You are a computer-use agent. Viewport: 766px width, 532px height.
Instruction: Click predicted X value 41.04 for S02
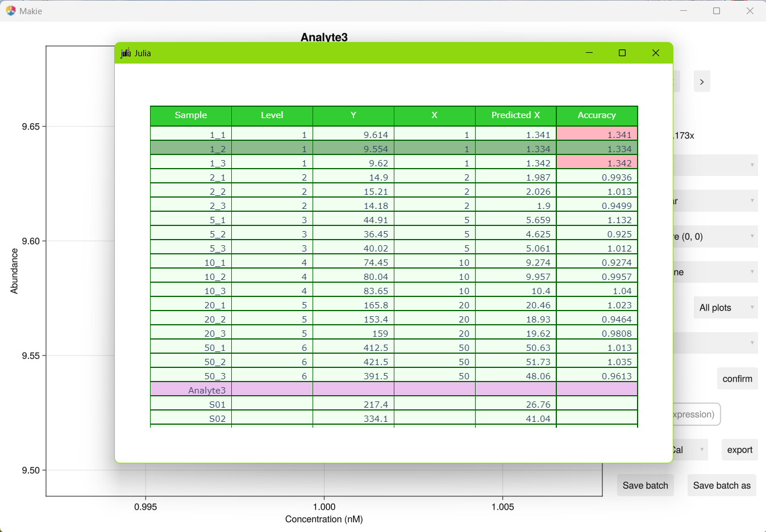[516, 418]
